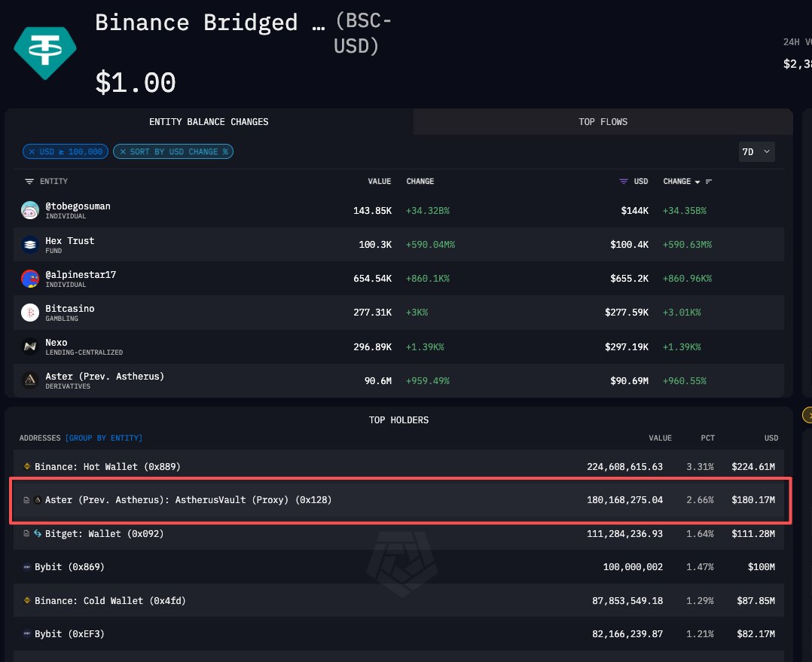The image size is (812, 662).
Task: Click the PCT column header in Top Holders
Action: [x=707, y=438]
